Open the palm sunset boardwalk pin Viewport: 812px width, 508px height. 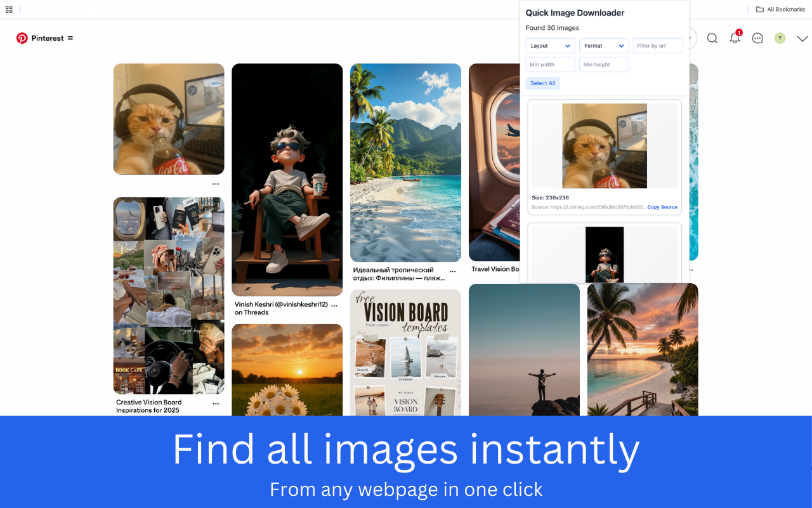click(x=643, y=350)
